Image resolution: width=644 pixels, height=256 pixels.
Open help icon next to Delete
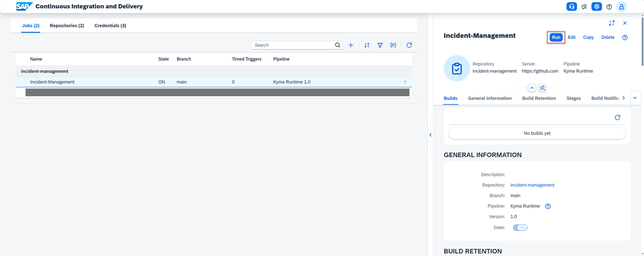tap(625, 38)
